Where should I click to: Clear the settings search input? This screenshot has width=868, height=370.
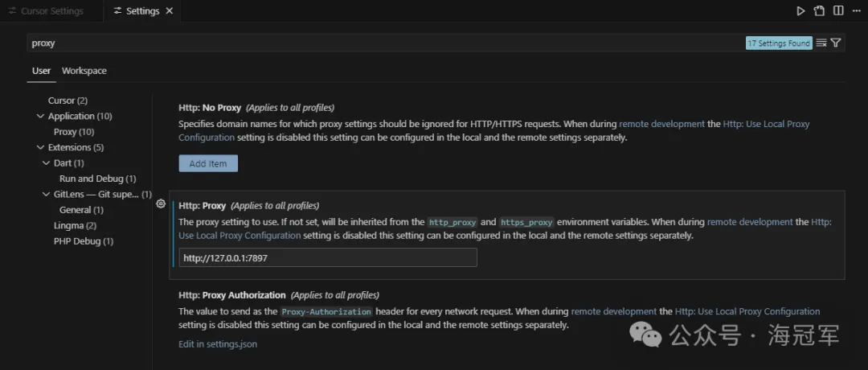(x=821, y=43)
